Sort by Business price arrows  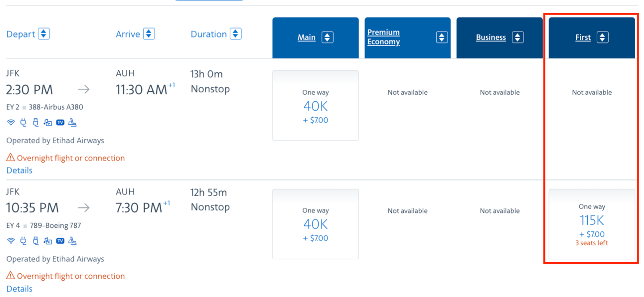coord(518,37)
